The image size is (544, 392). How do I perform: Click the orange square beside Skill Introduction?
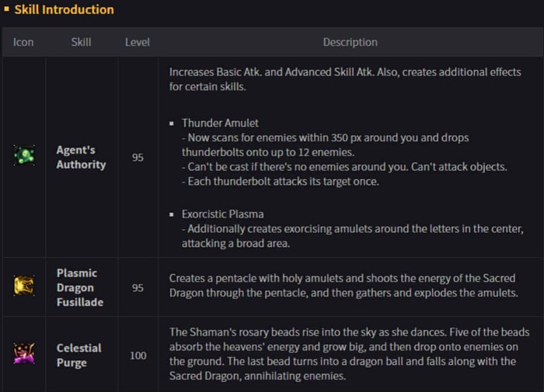coord(6,9)
